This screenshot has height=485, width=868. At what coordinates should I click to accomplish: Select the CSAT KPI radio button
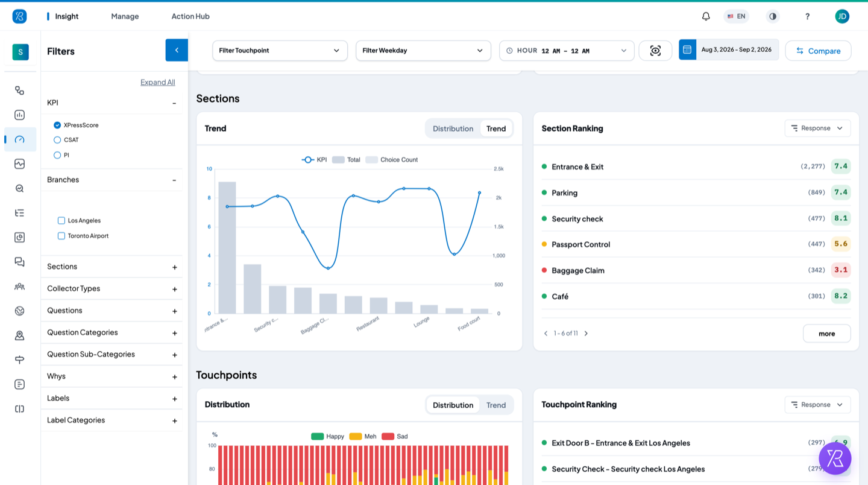point(57,140)
